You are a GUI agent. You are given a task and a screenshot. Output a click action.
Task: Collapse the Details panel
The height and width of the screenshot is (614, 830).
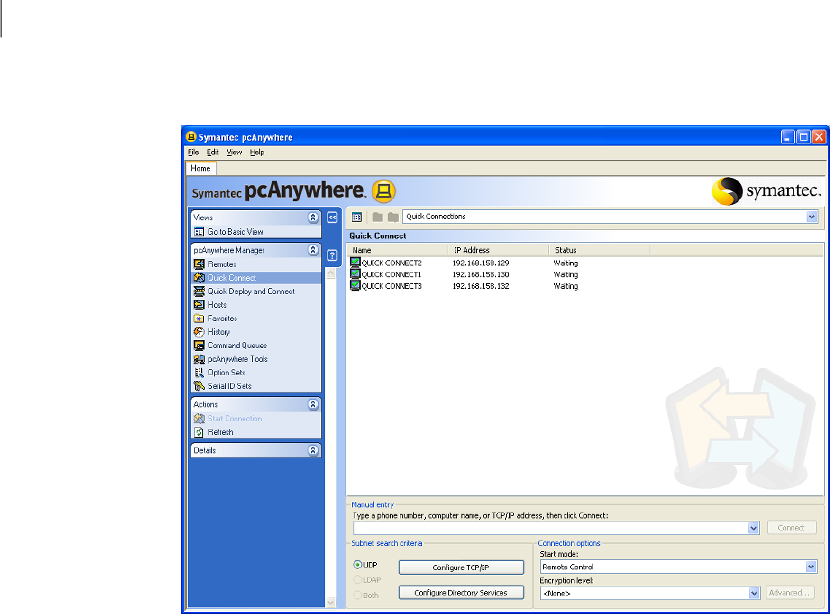[313, 450]
